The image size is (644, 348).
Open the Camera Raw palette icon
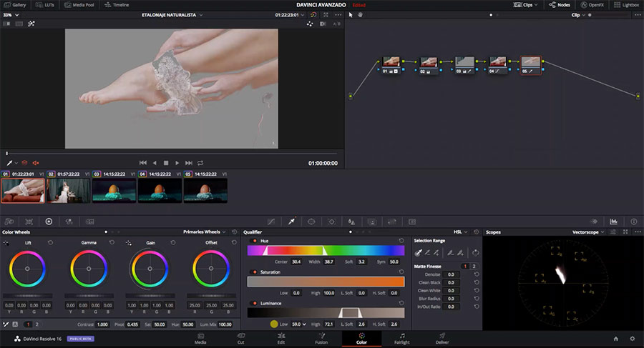point(9,222)
